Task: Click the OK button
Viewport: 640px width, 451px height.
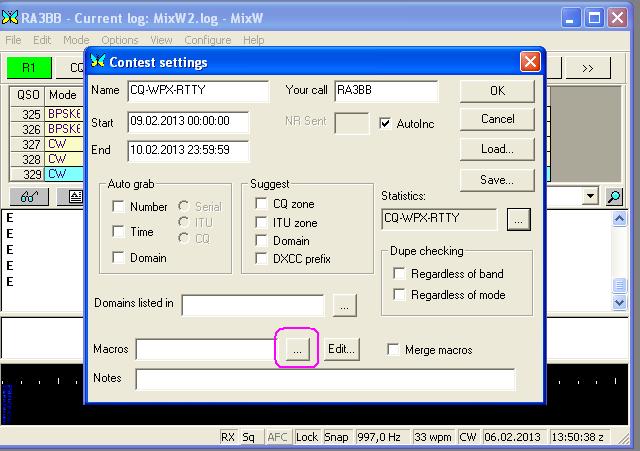Action: [497, 90]
